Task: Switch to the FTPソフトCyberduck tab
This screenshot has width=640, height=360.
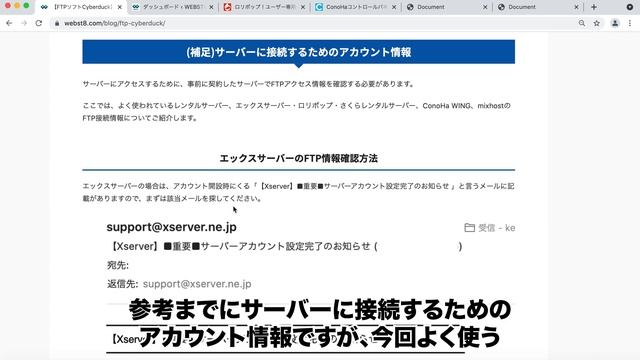Action: pyautogui.click(x=81, y=7)
